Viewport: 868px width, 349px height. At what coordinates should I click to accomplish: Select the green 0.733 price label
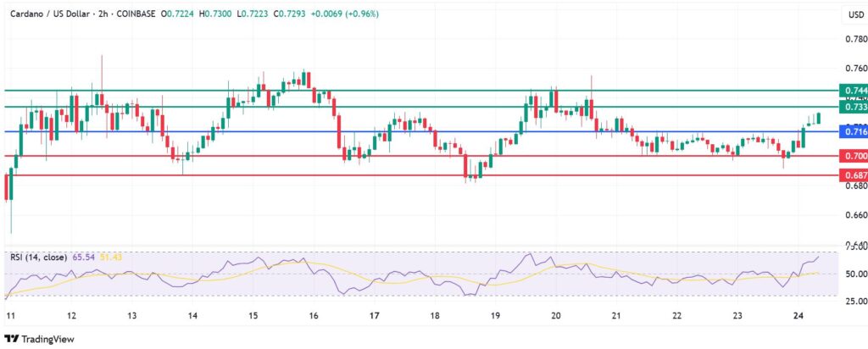pos(854,107)
